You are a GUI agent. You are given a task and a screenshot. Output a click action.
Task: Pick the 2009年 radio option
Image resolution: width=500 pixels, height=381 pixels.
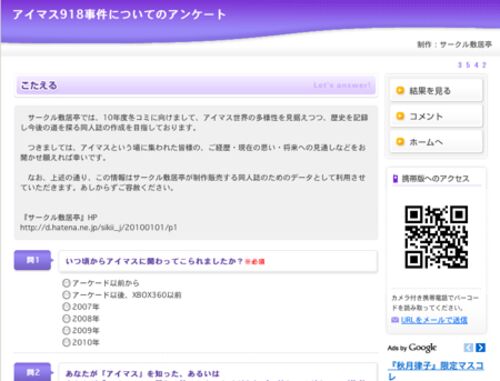tap(66, 330)
